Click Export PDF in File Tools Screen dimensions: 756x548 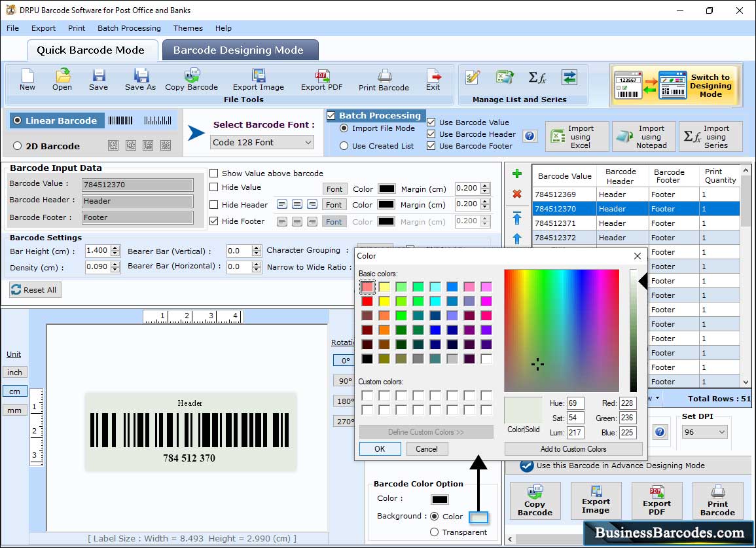(x=321, y=80)
